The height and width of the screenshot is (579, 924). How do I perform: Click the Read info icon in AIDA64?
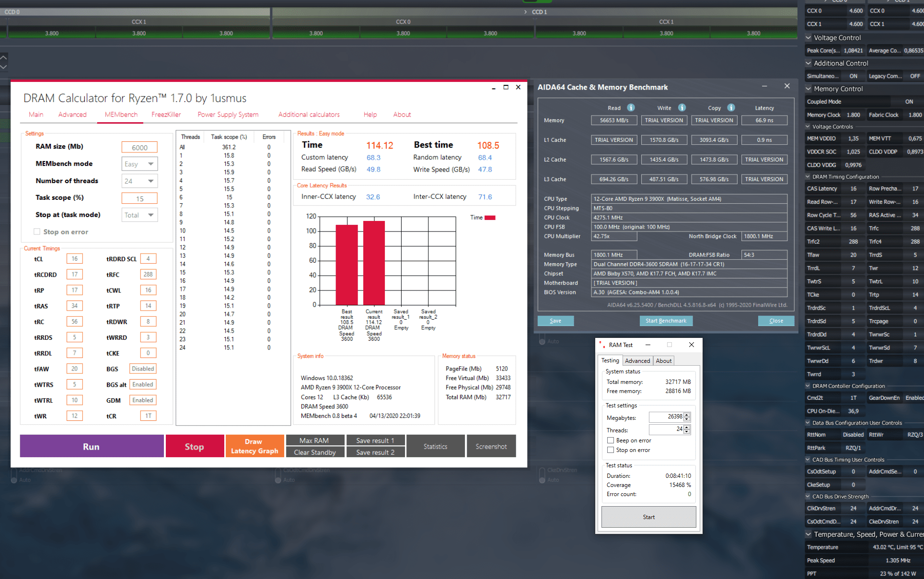(631, 108)
